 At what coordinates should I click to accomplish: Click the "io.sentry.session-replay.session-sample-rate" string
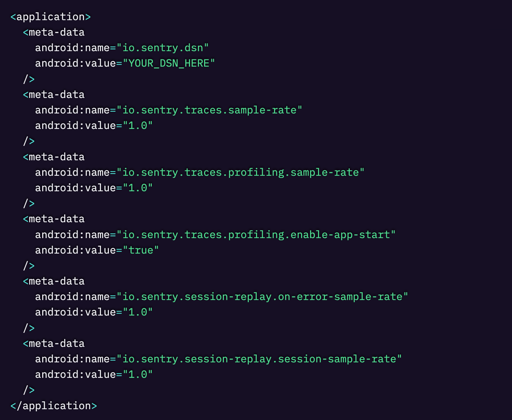pyautogui.click(x=259, y=359)
